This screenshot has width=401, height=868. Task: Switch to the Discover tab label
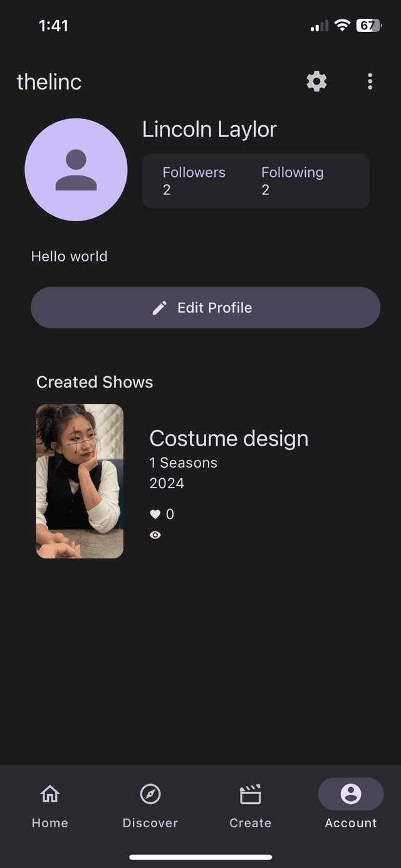150,823
